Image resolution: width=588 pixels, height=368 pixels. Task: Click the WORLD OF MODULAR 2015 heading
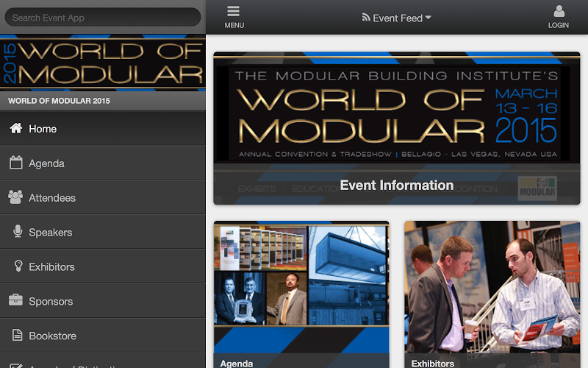pos(59,101)
